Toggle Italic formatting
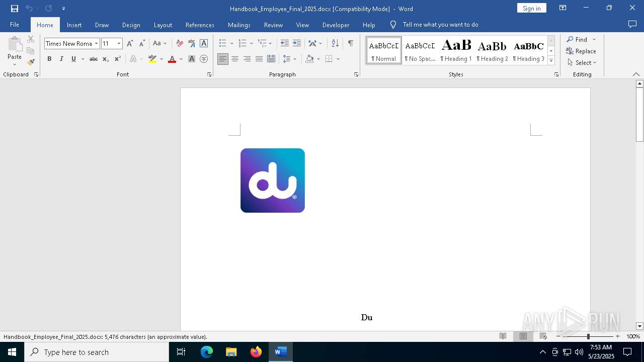This screenshot has height=362, width=644. [61, 59]
